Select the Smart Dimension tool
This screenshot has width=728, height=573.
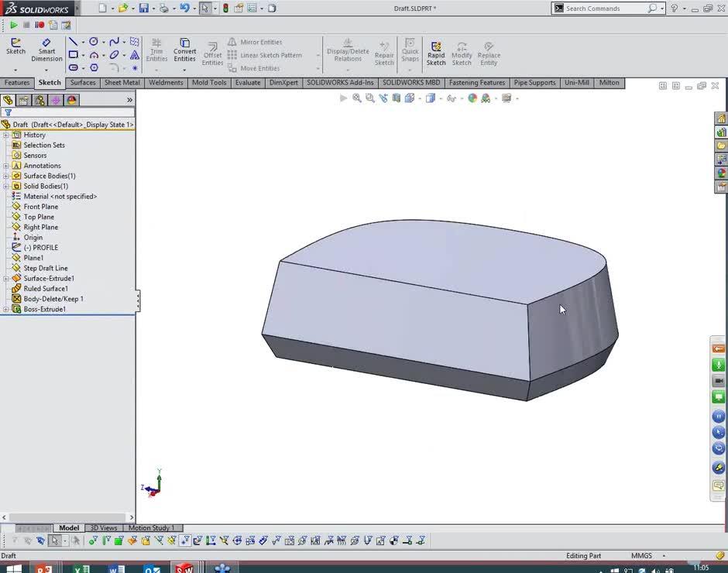click(46, 50)
